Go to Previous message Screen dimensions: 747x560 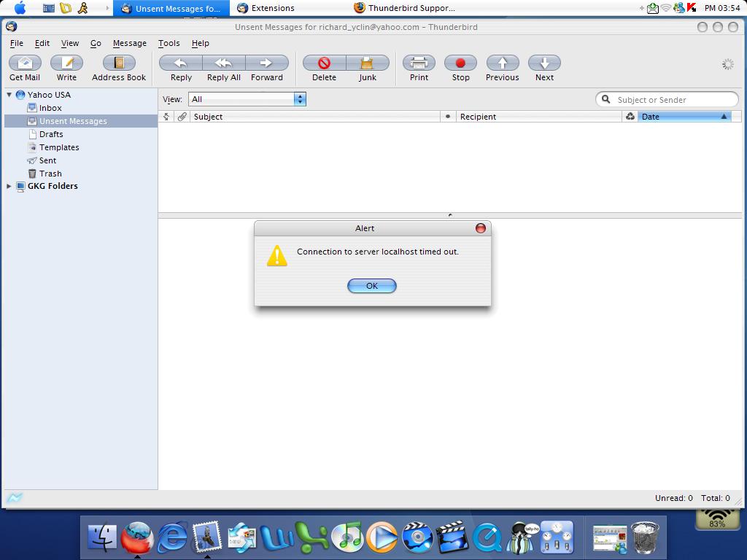[x=503, y=63]
